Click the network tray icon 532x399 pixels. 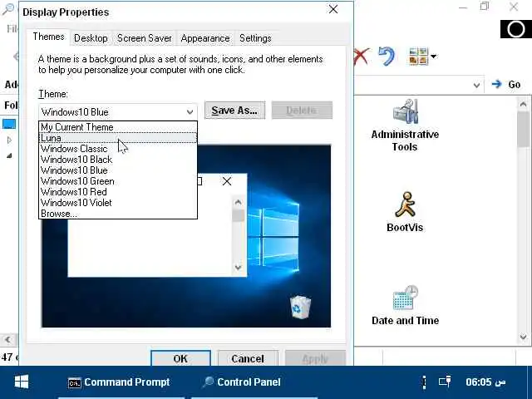(445, 382)
